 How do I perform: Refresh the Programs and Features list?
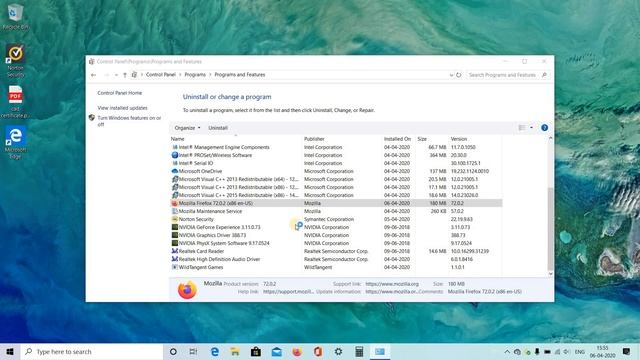pos(458,75)
